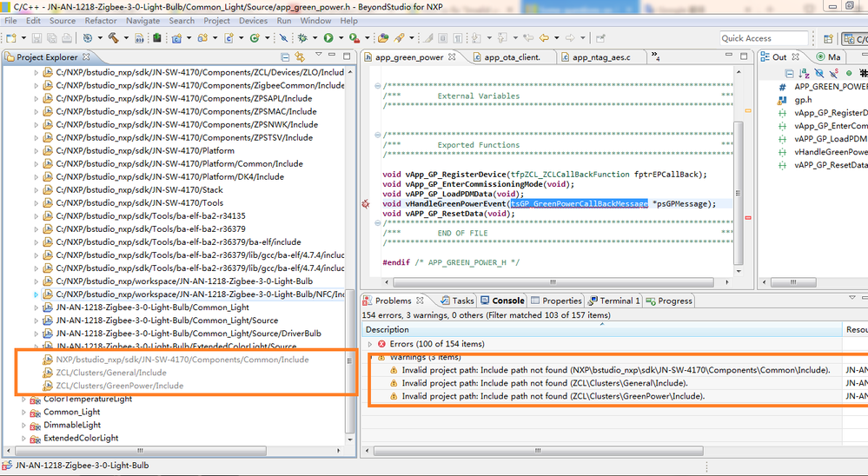Click the New C++ Class icon

229,38
